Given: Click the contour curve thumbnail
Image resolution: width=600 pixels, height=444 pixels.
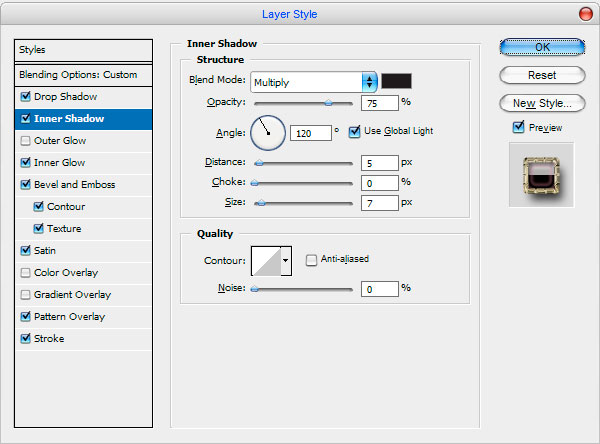Looking at the screenshot, I should click(x=266, y=261).
